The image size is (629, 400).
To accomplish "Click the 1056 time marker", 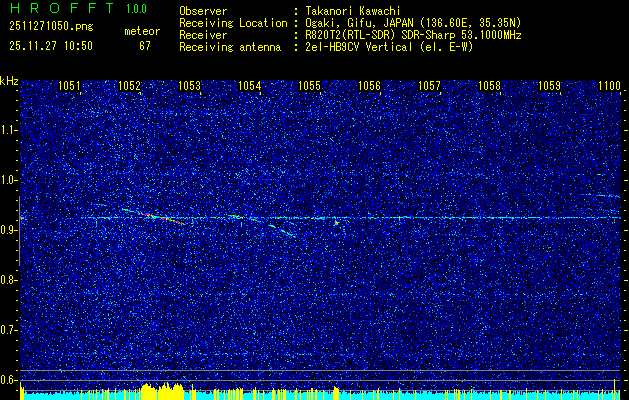I will pos(369,86).
